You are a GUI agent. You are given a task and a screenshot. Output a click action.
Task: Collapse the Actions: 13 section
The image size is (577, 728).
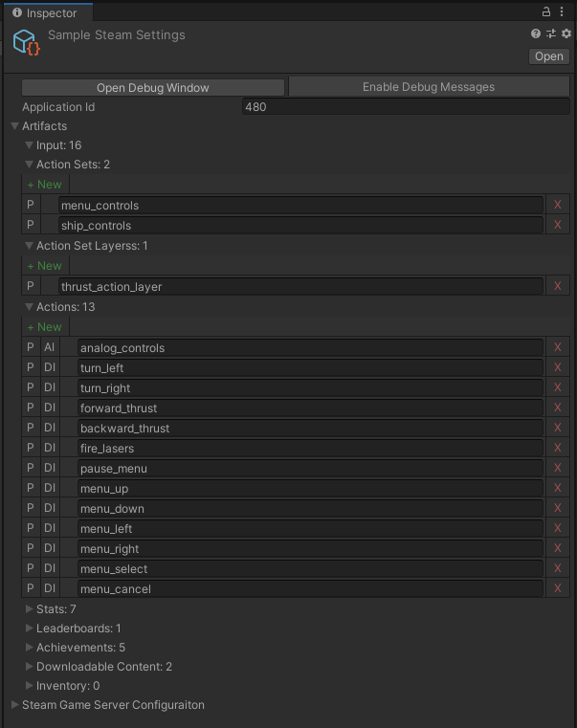click(30, 307)
